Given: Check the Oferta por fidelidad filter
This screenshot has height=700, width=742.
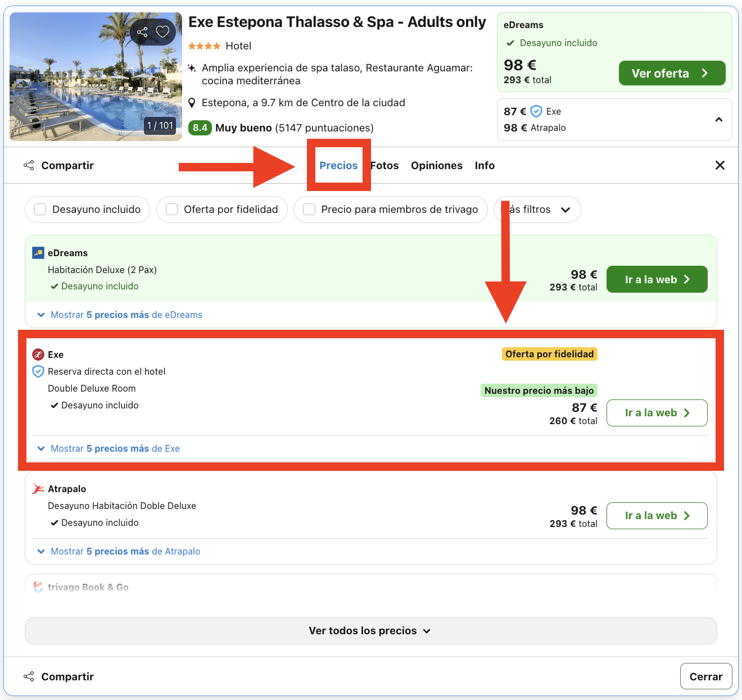Looking at the screenshot, I should pyautogui.click(x=172, y=210).
